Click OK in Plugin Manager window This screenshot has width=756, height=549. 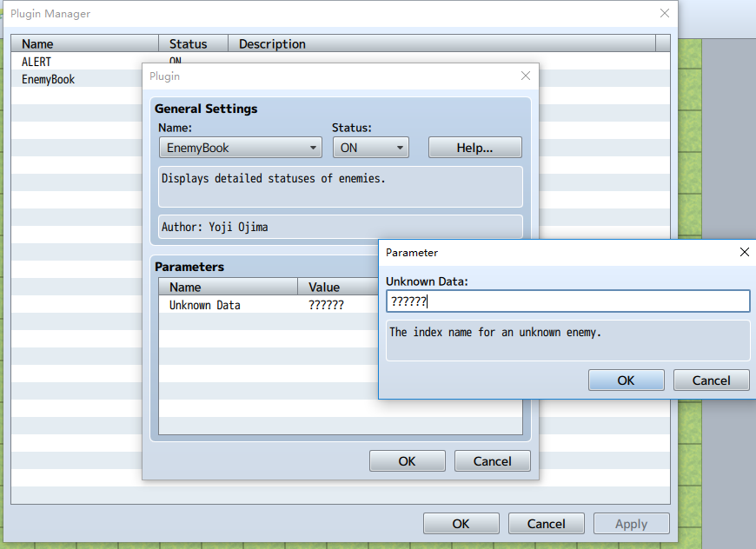click(x=461, y=524)
